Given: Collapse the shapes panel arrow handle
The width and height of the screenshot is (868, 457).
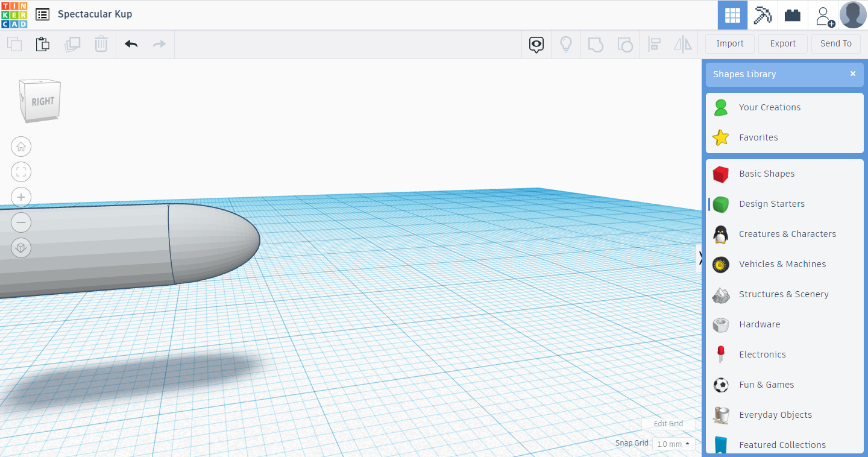Looking at the screenshot, I should (x=699, y=258).
